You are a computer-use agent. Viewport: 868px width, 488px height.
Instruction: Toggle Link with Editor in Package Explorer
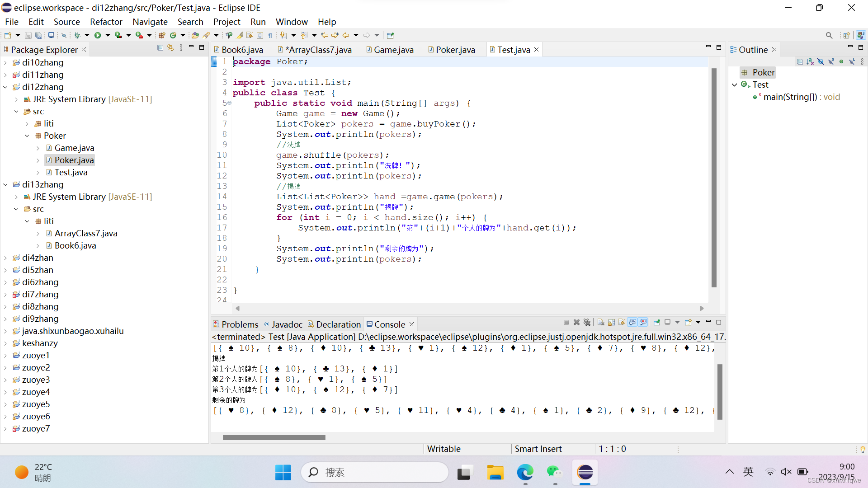pos(170,48)
